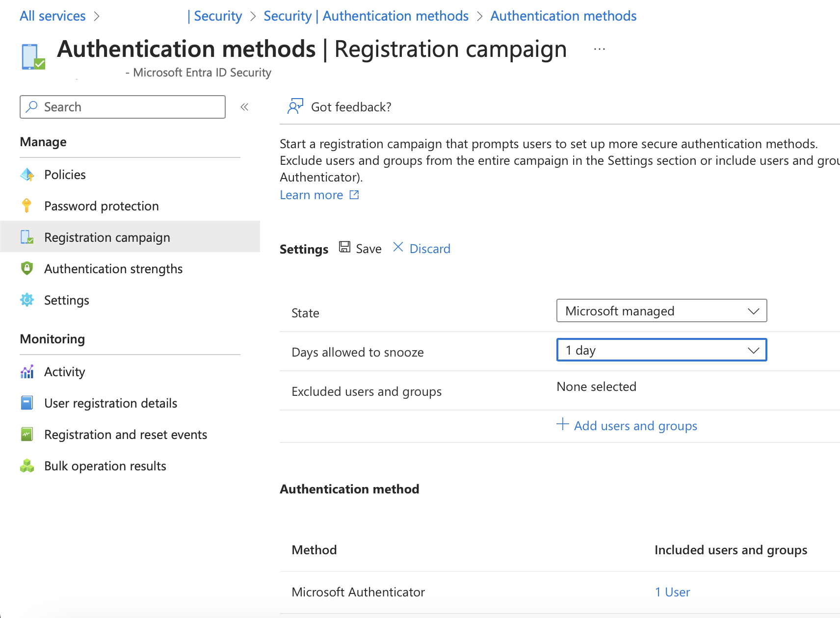Click the Password protection key icon

click(27, 206)
